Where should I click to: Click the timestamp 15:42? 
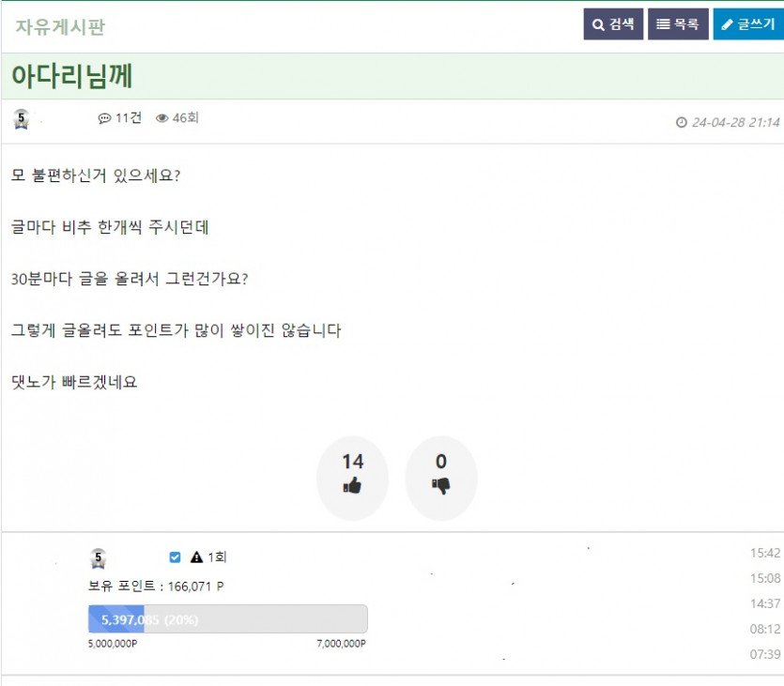click(x=765, y=553)
